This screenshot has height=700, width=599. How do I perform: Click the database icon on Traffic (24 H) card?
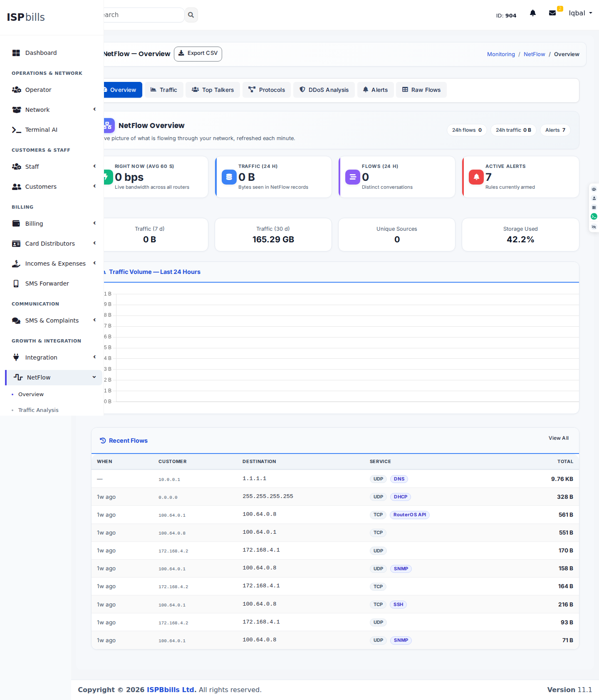pyautogui.click(x=229, y=177)
